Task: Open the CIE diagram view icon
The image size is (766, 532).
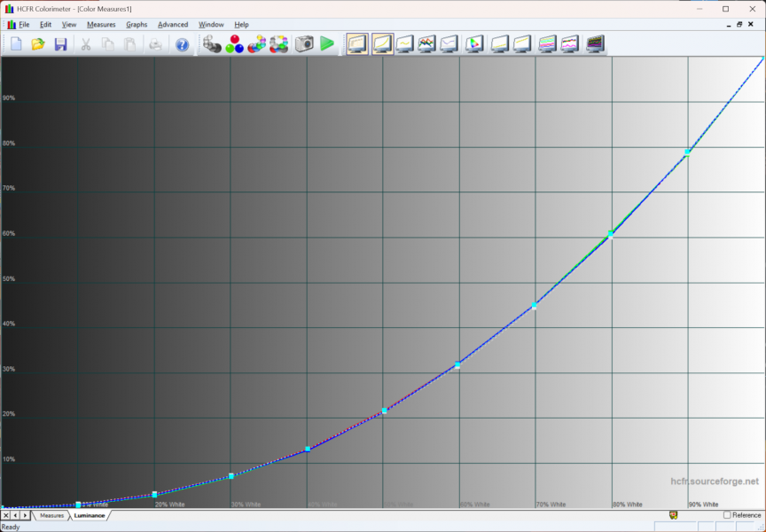Action: pyautogui.click(x=473, y=43)
